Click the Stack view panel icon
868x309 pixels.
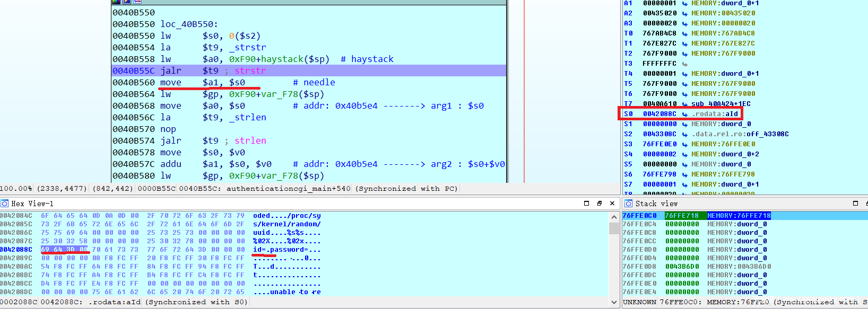(x=629, y=204)
